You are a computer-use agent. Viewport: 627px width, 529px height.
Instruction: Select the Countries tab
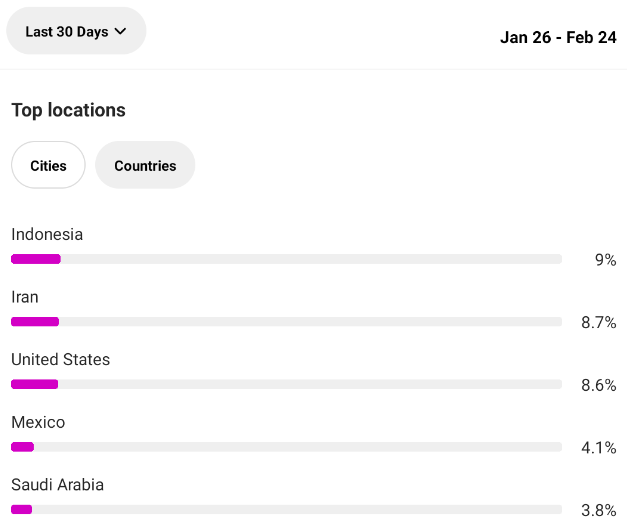[145, 165]
